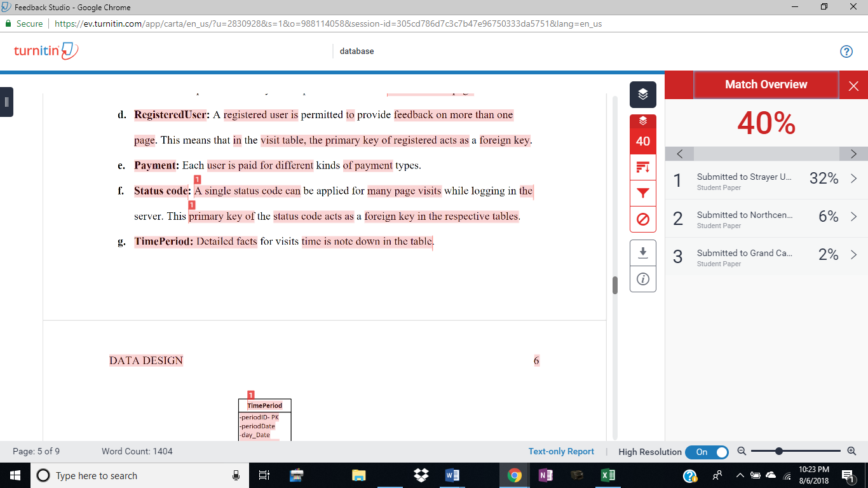Screen dimensions: 868x488
Task: Toggle High Resolution switch off
Action: point(707,452)
